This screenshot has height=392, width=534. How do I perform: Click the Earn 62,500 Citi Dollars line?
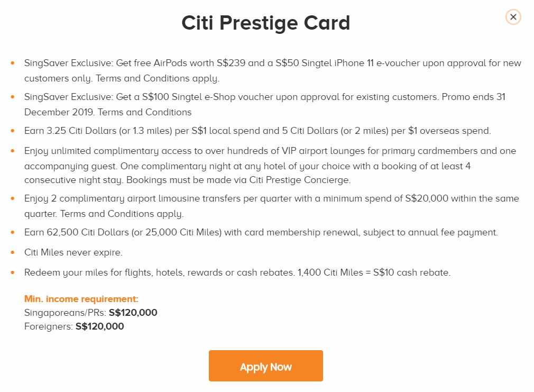pyautogui.click(x=261, y=232)
